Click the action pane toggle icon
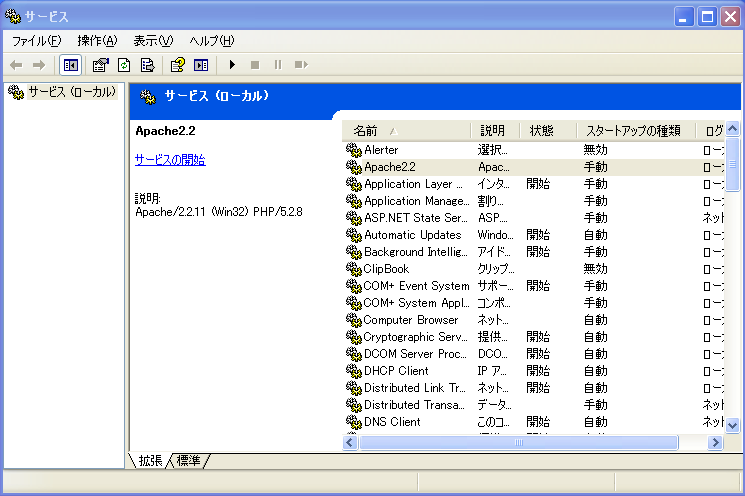Viewport: 745px width, 496px height. 201,65
